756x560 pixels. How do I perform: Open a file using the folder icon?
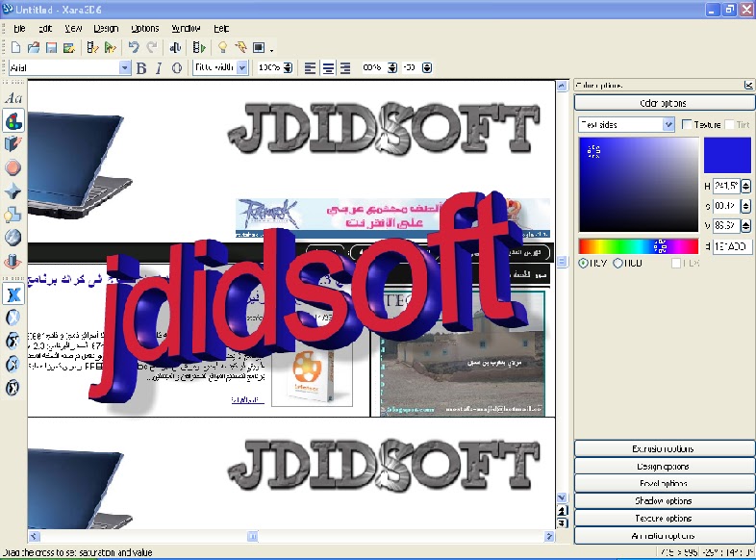pyautogui.click(x=34, y=47)
